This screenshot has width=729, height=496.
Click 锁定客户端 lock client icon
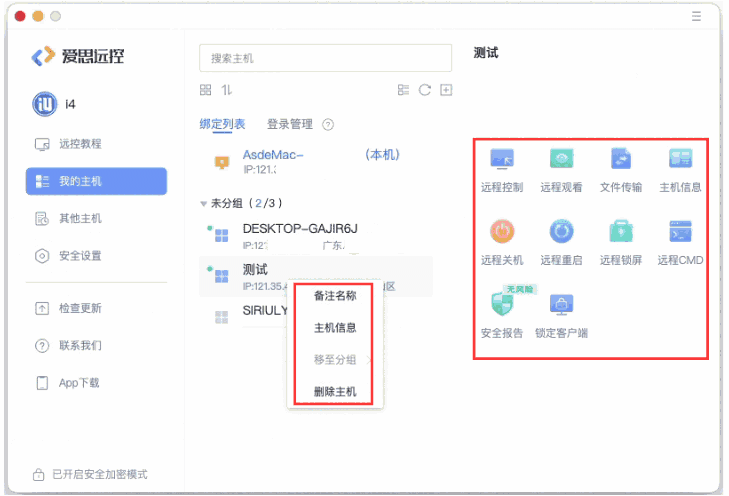561,304
